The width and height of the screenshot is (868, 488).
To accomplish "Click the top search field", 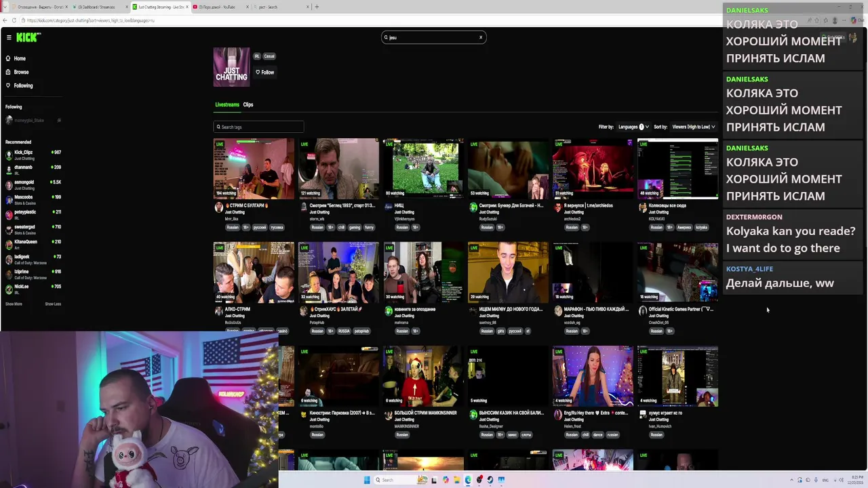I will (x=433, y=37).
